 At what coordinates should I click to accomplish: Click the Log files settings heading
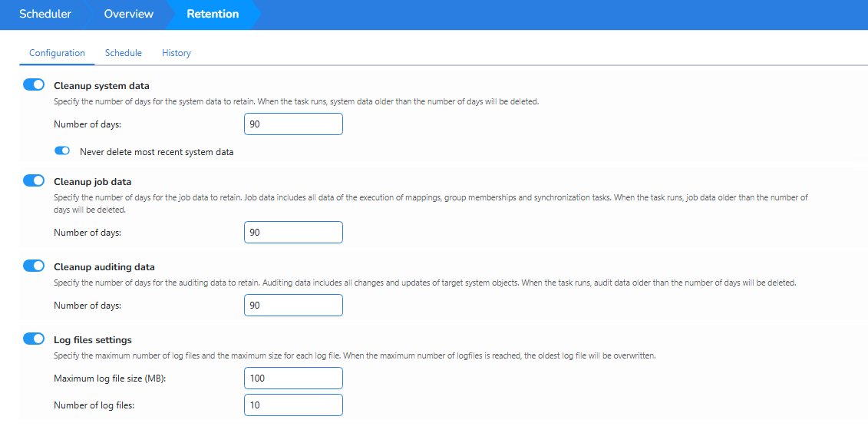tap(93, 340)
